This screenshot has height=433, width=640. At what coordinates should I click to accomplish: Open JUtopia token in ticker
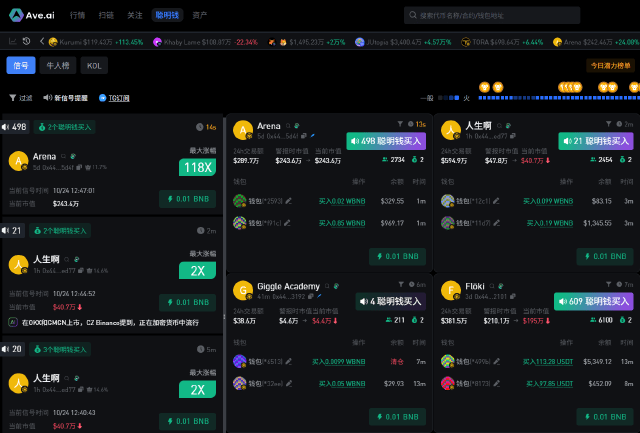pyautogui.click(x=403, y=42)
